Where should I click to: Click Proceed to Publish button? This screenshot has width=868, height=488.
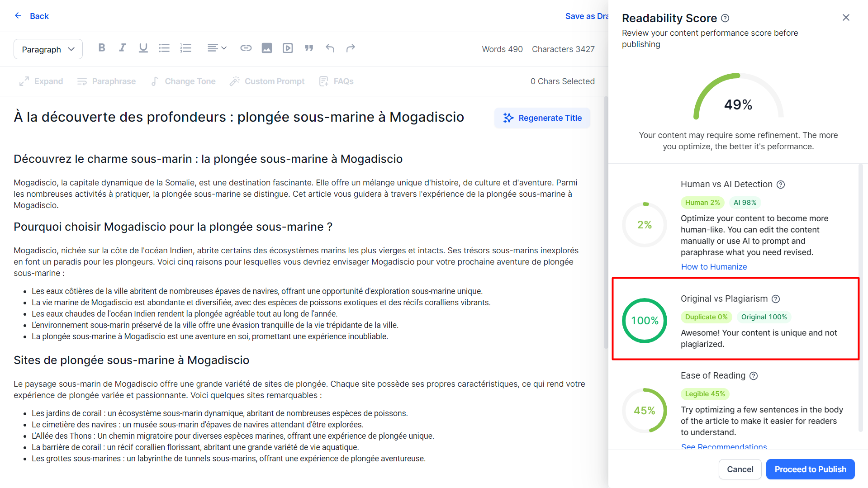[x=810, y=469]
